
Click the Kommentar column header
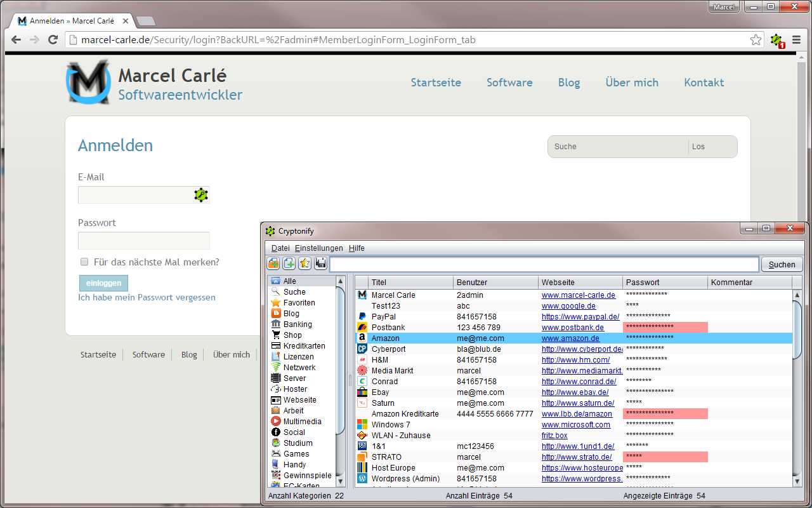pyautogui.click(x=750, y=283)
